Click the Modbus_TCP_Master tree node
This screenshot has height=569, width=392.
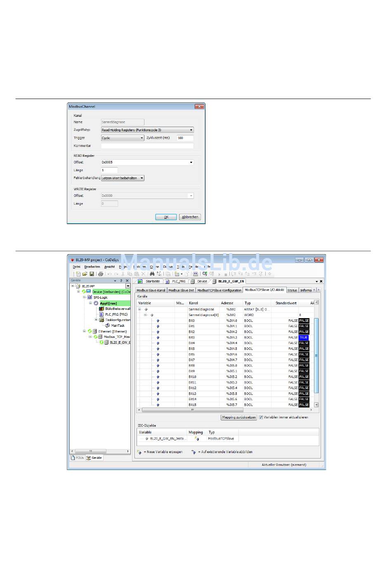[116, 337]
